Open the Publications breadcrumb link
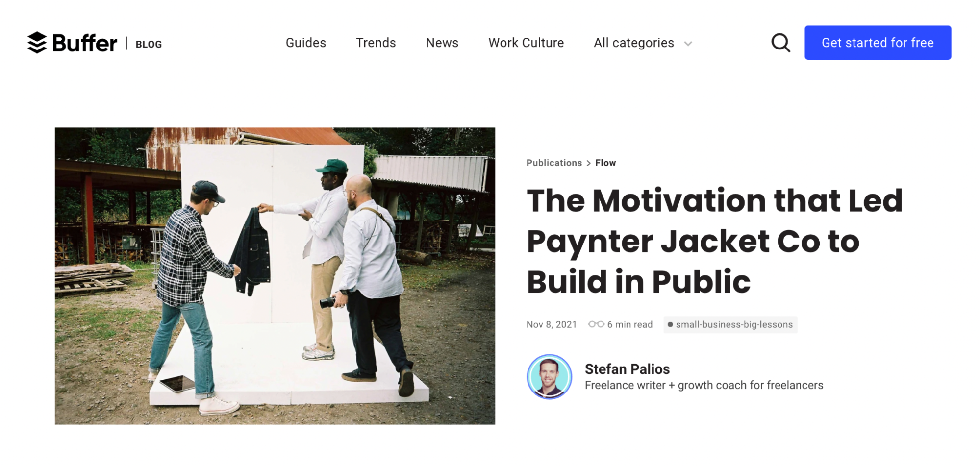The height and width of the screenshot is (466, 980). click(x=554, y=163)
